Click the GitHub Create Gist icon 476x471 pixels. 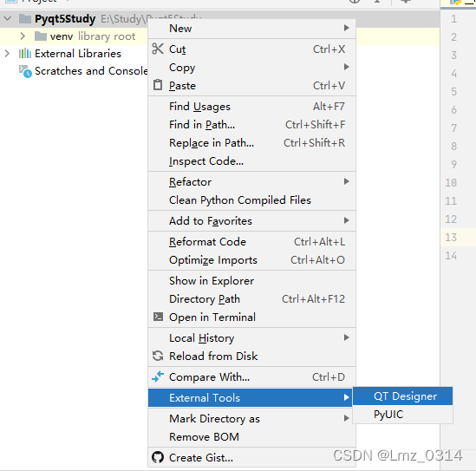click(158, 457)
